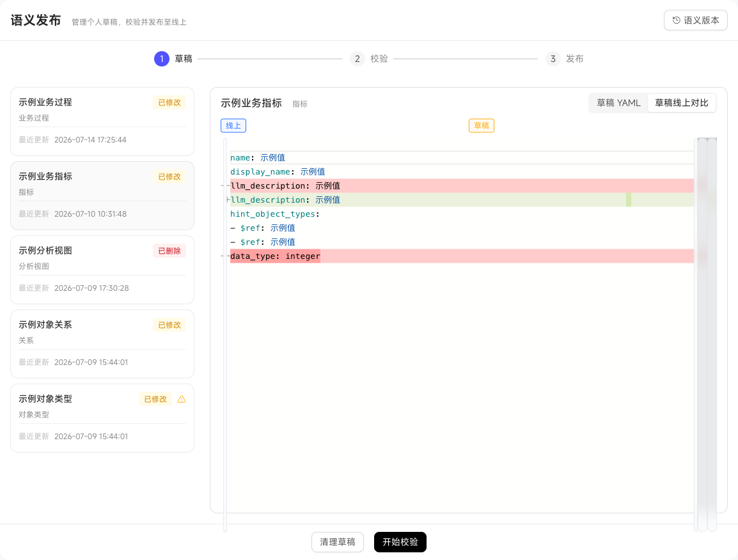Click the removed data_type: integer line
The width and height of the screenshot is (738, 560).
(462, 256)
